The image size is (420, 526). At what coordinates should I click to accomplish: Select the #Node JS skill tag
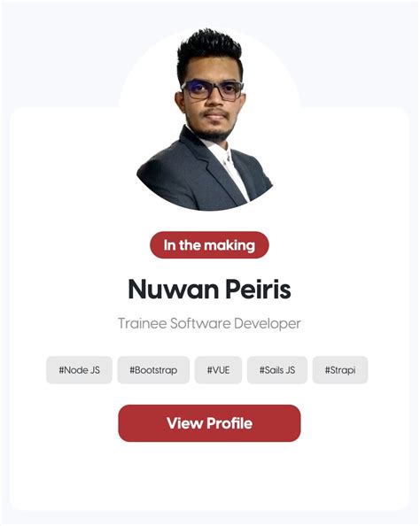[x=79, y=370]
